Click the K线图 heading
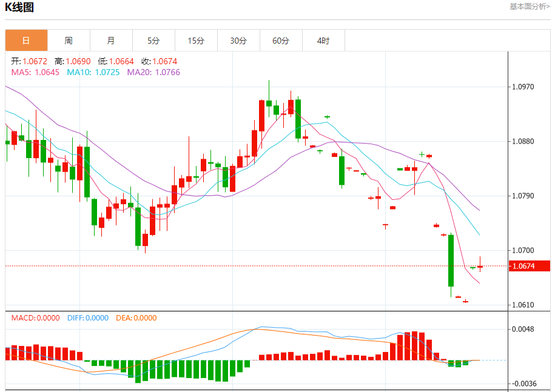 (19, 7)
